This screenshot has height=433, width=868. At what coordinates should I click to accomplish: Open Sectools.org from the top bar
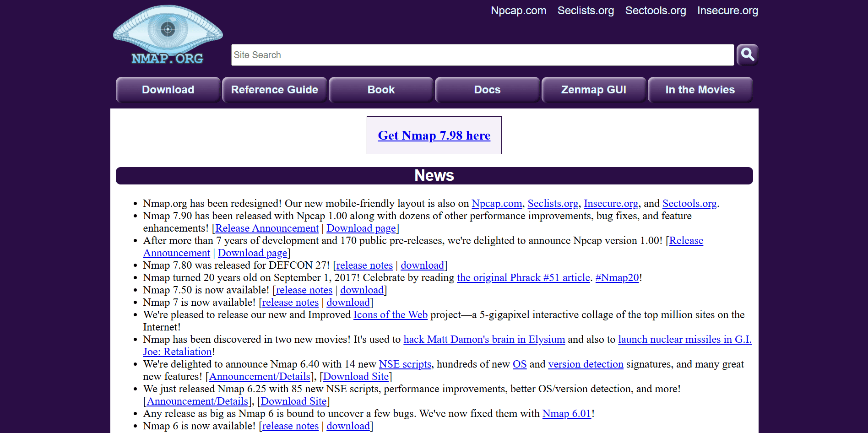655,11
